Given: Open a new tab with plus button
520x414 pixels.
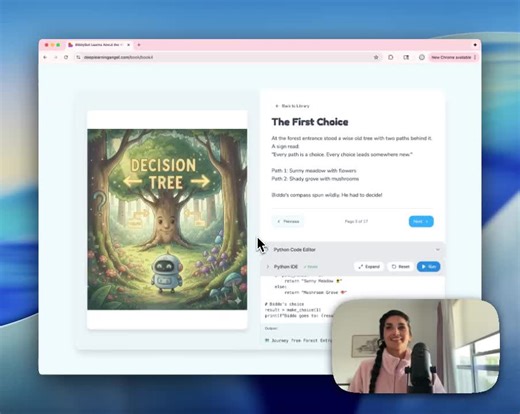Looking at the screenshot, I should 139,45.
